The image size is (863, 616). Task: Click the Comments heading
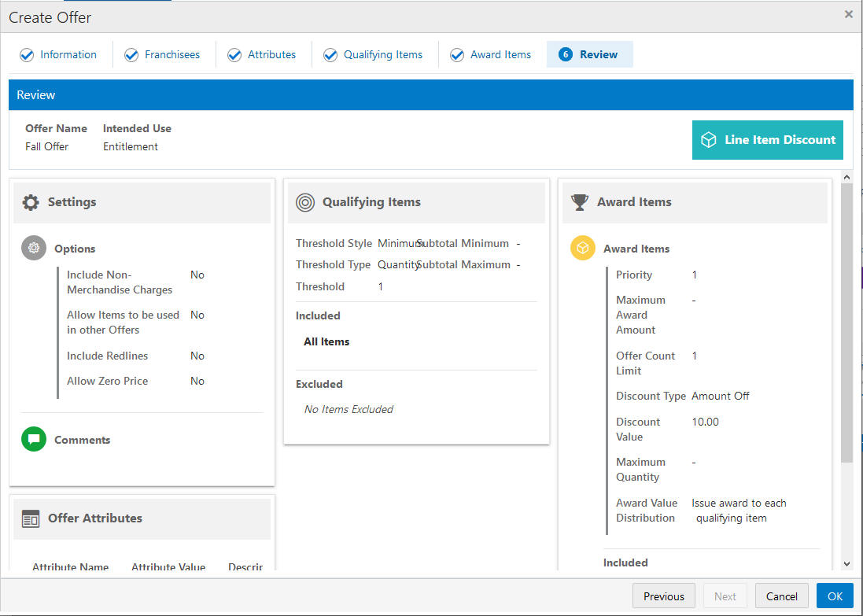(x=82, y=440)
